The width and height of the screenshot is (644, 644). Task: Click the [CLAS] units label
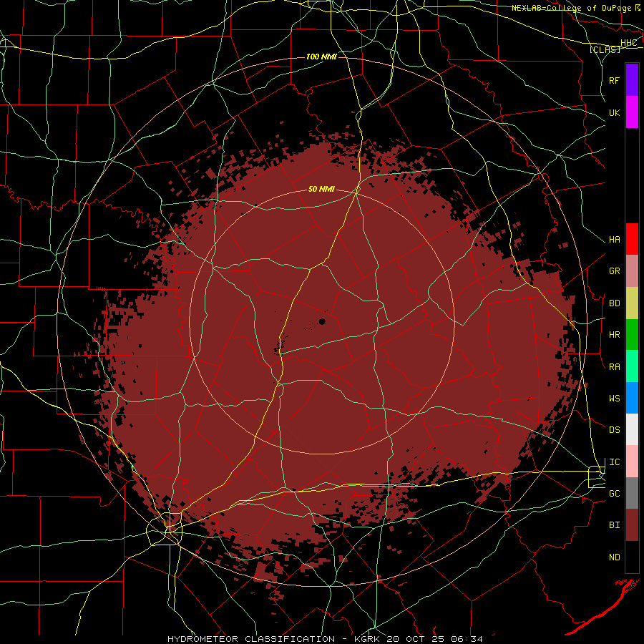point(605,49)
